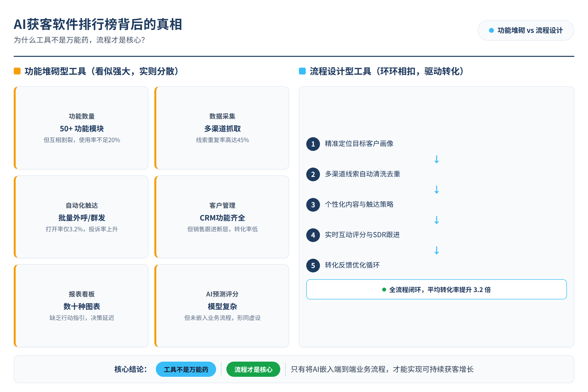Click the text 但未嵌入业务流程，形同虚设
The height and width of the screenshot is (392, 588).
[x=222, y=318]
